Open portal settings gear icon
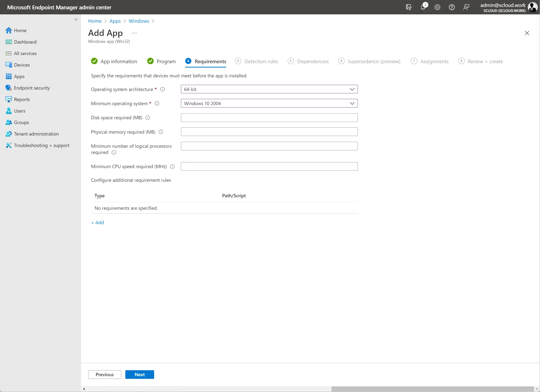This screenshot has width=540, height=392. pos(437,7)
